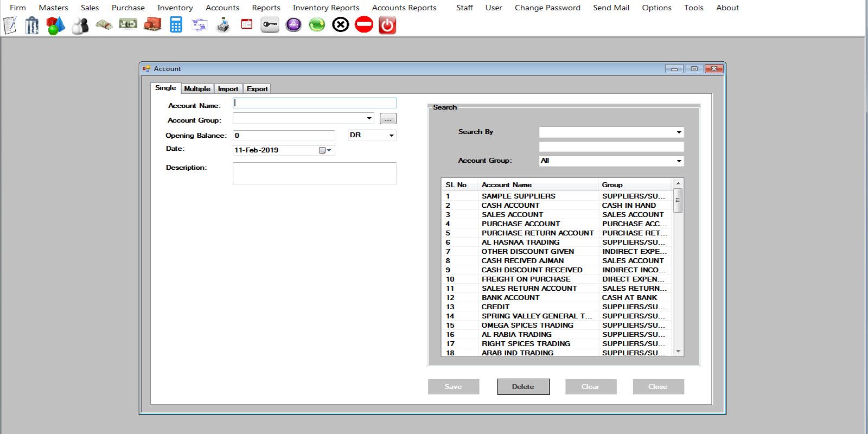Click the red power toolbar icon
The image size is (868, 434).
tap(387, 25)
